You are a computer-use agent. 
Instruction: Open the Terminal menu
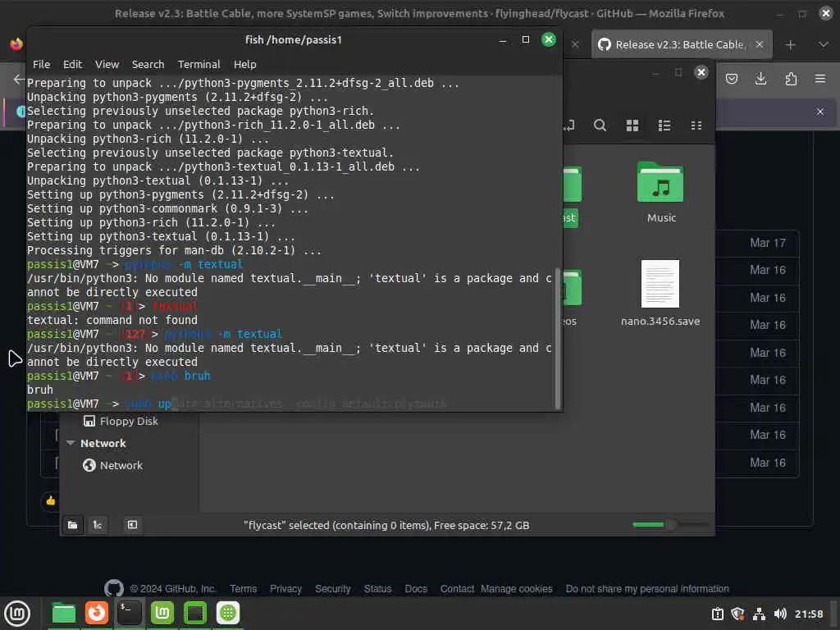coord(199,64)
